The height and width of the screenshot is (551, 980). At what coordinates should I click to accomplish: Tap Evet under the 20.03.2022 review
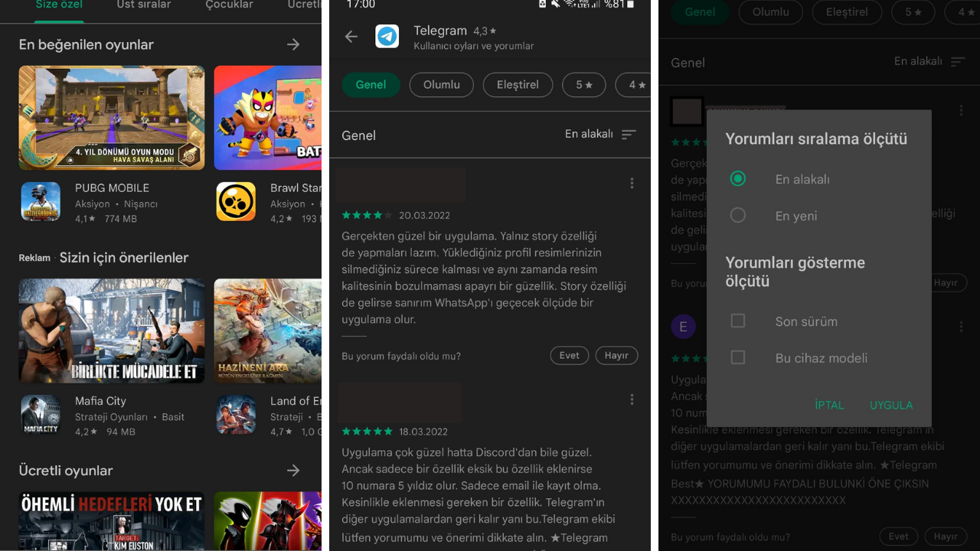[570, 355]
